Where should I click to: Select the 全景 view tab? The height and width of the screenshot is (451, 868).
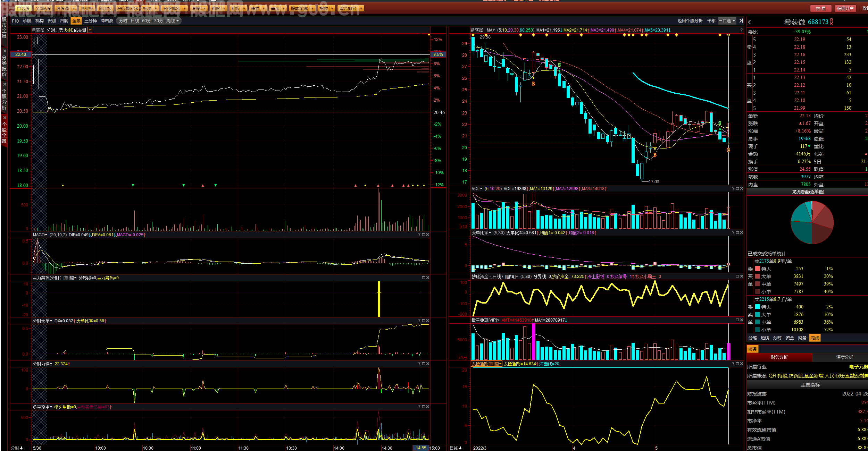point(76,21)
